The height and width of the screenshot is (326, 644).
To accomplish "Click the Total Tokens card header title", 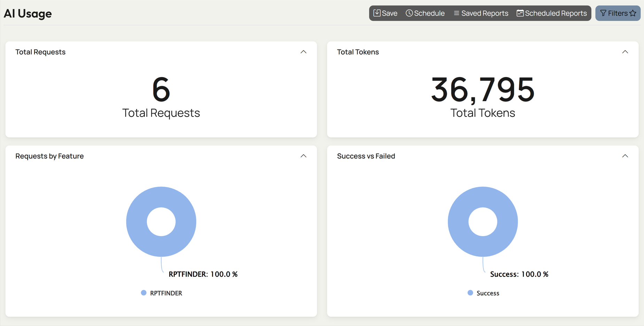I will [x=358, y=52].
